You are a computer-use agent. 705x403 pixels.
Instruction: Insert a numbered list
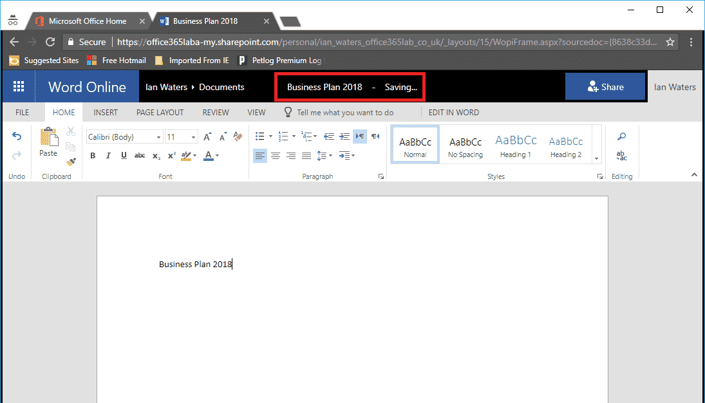tap(283, 136)
